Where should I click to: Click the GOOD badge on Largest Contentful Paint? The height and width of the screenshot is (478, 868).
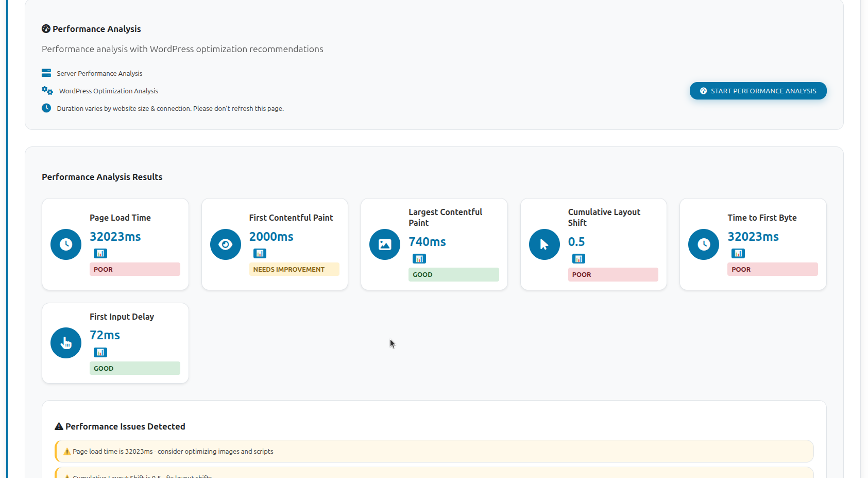coord(453,274)
